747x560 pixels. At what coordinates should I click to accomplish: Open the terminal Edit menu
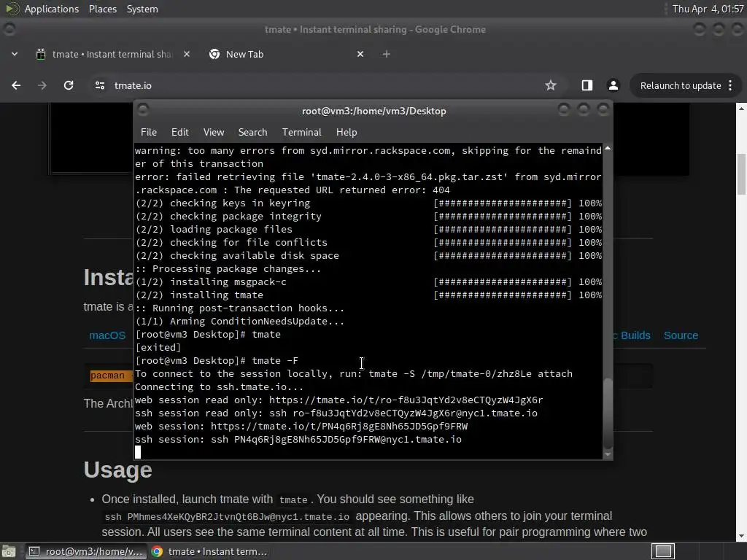point(179,133)
